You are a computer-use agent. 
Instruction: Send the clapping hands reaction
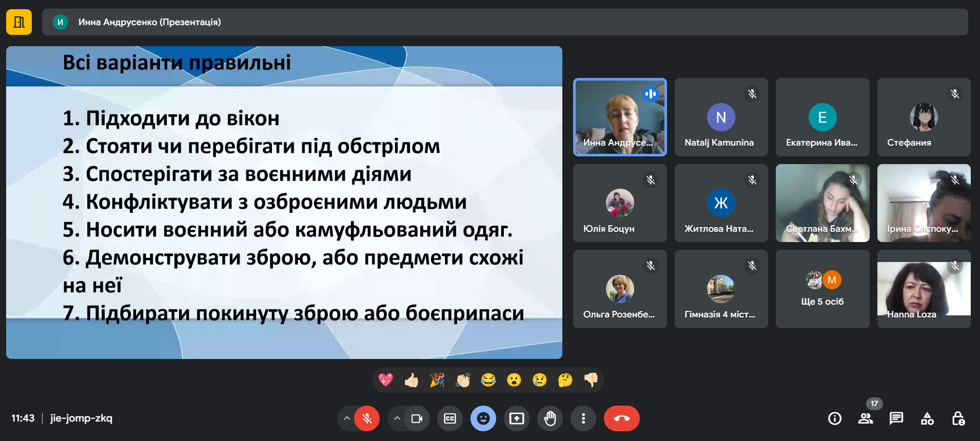(463, 380)
